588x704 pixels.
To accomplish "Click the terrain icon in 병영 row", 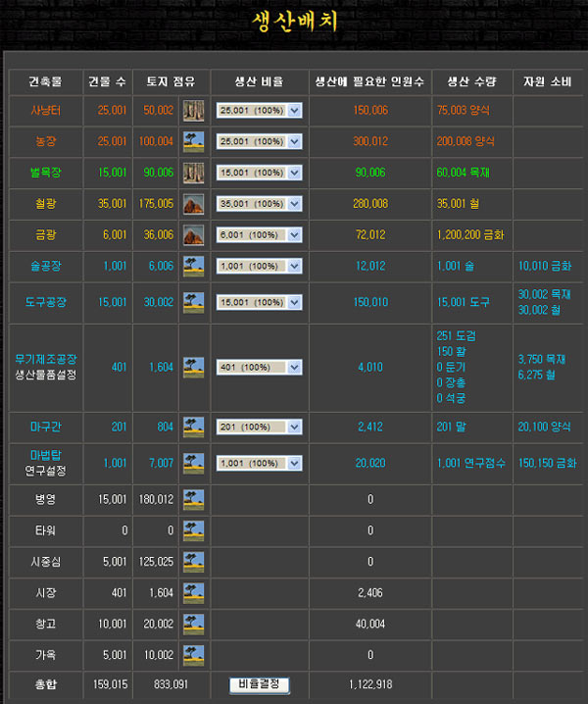I will tap(193, 500).
